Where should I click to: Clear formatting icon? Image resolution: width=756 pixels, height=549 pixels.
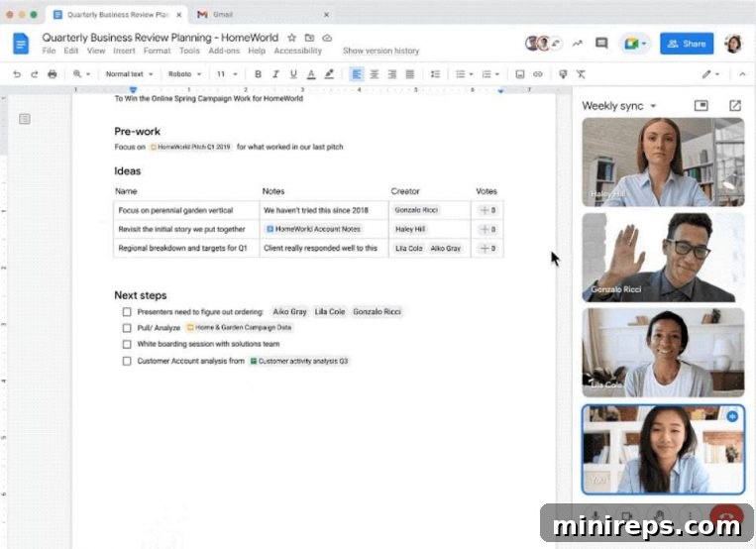pos(581,73)
